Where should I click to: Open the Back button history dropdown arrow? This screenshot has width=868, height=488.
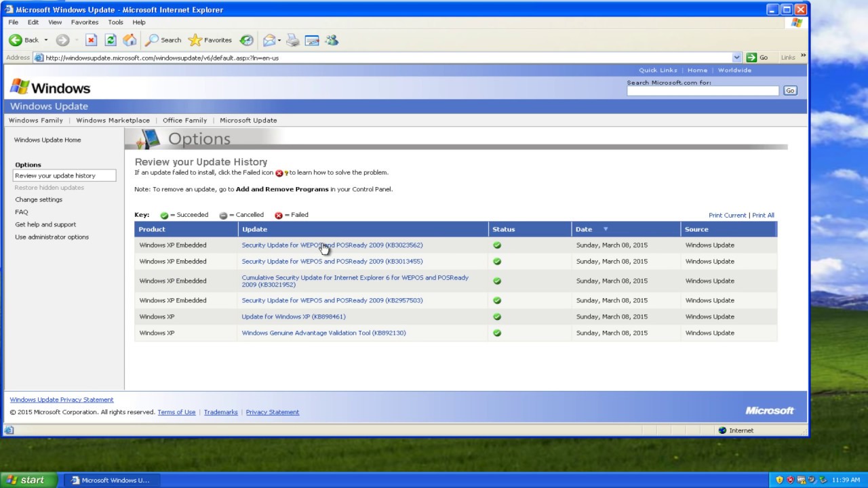coord(46,40)
